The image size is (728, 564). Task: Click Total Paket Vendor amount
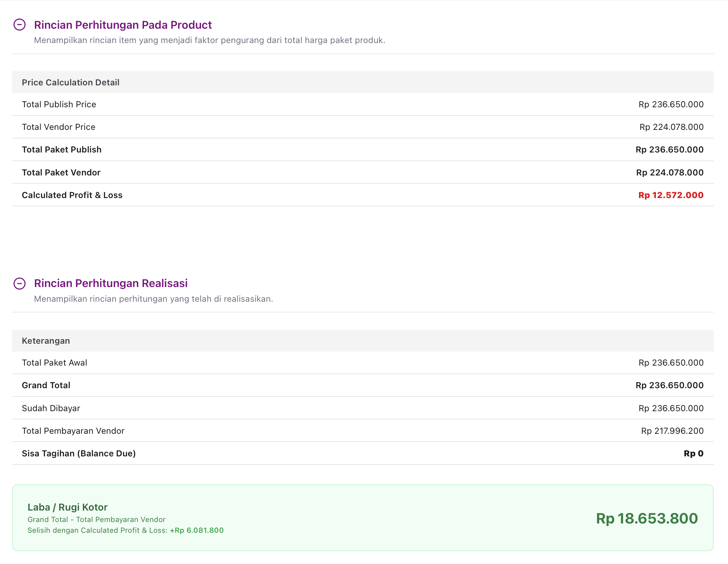[x=669, y=173]
